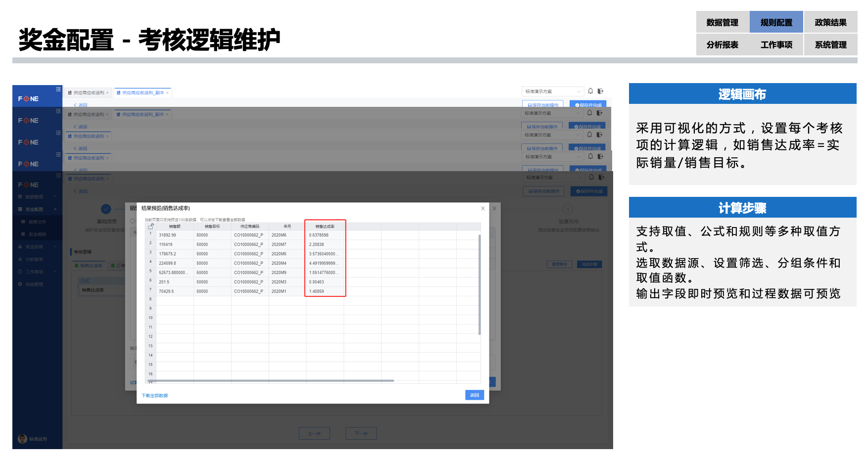Select the cell 2.20838
The height and width of the screenshot is (459, 868).
click(x=325, y=245)
